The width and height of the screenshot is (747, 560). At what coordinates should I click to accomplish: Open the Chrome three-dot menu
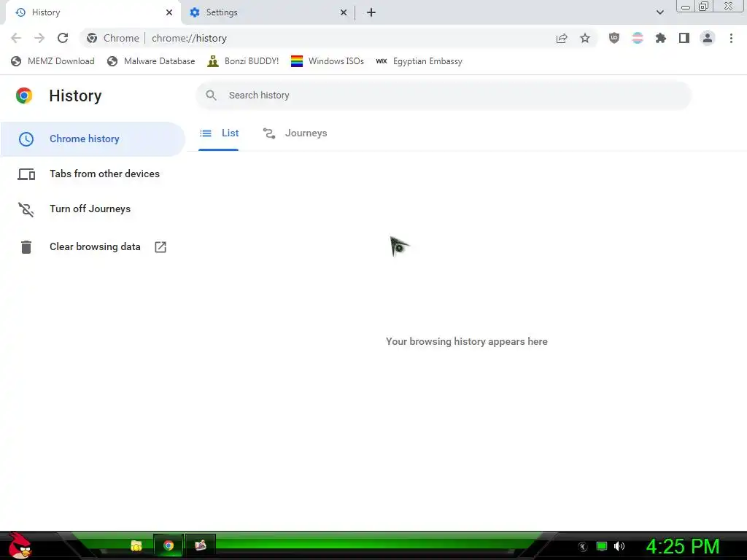point(731,38)
